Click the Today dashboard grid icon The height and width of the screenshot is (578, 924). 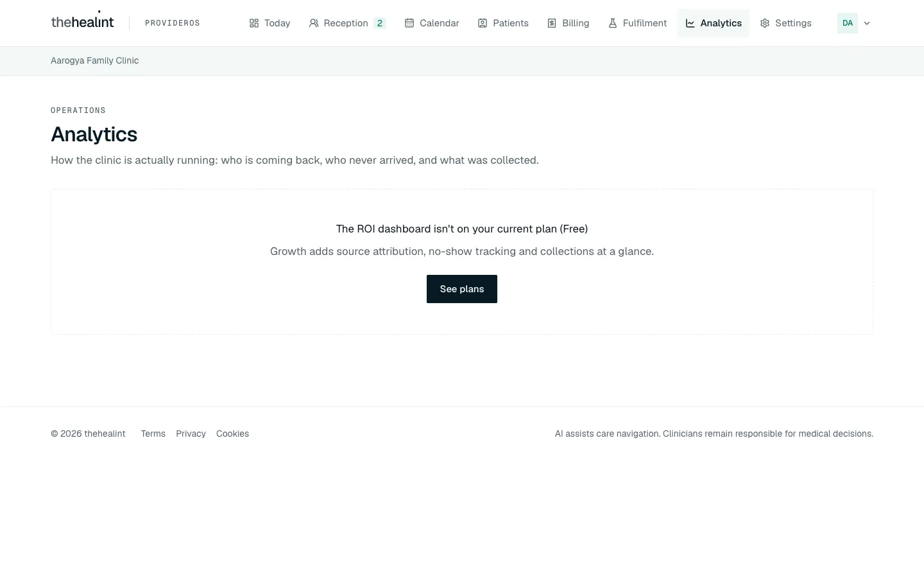click(x=254, y=23)
